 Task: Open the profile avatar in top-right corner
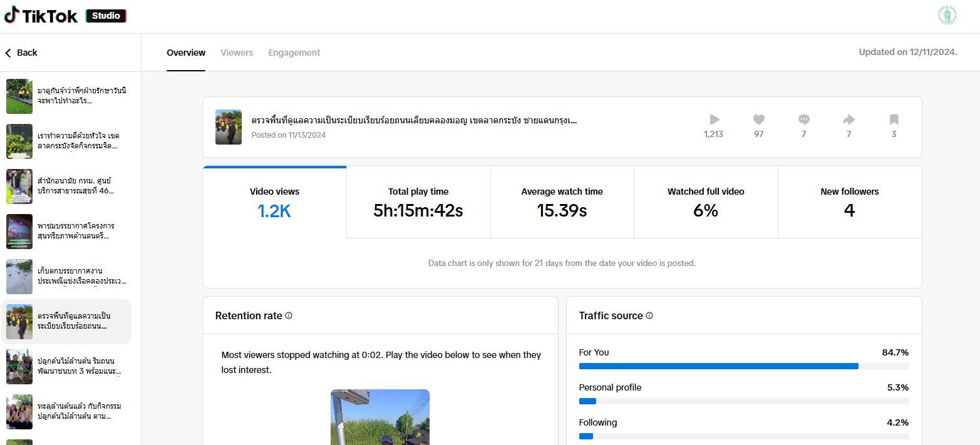coord(947,16)
